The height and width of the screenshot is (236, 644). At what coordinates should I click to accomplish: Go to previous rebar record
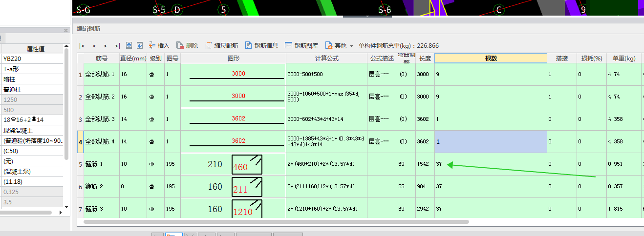(94, 46)
